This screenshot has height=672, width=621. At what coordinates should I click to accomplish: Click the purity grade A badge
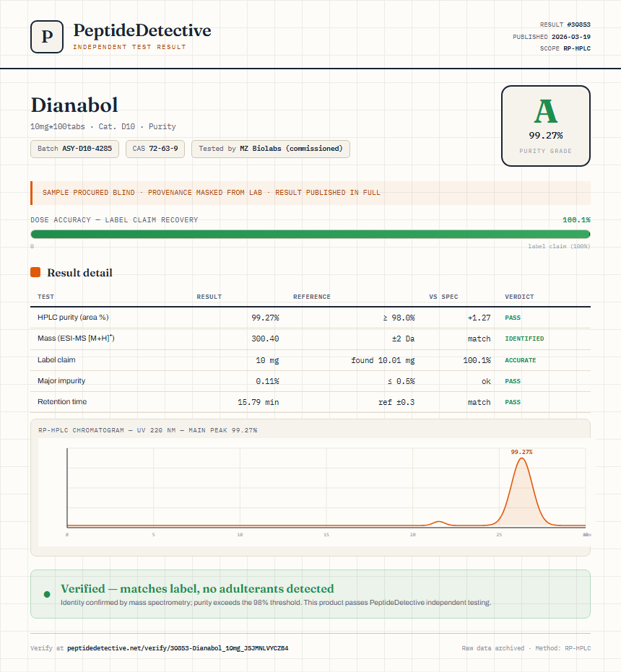(x=545, y=126)
